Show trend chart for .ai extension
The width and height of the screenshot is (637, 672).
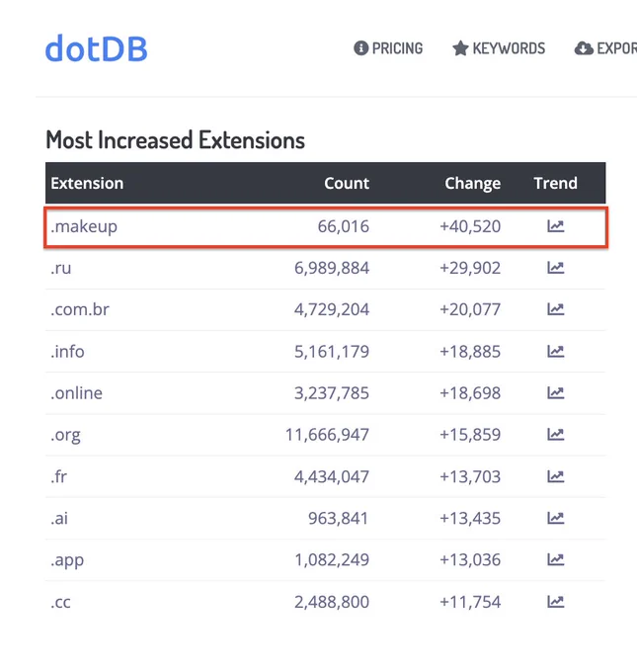[x=556, y=518]
